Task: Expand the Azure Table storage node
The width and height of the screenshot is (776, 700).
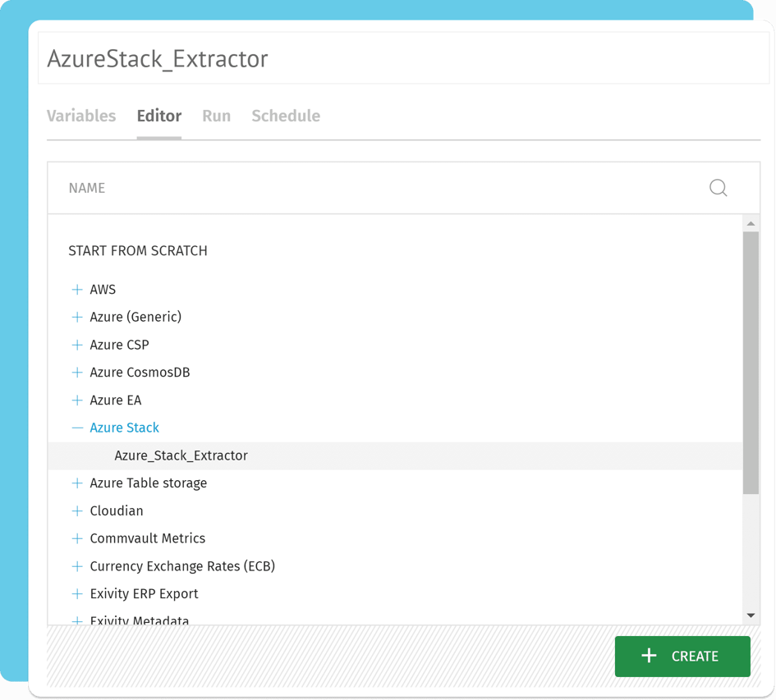Action: [77, 483]
